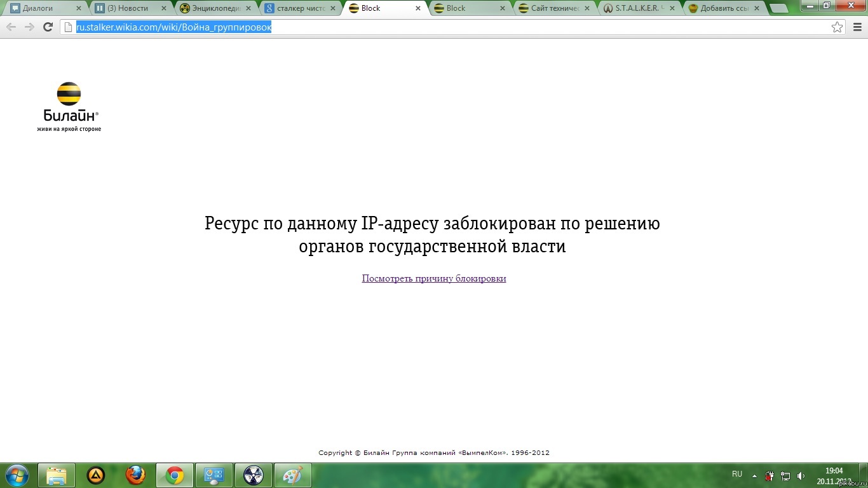Switch to the Диалоги tab
This screenshot has width=868, height=488.
click(x=43, y=8)
